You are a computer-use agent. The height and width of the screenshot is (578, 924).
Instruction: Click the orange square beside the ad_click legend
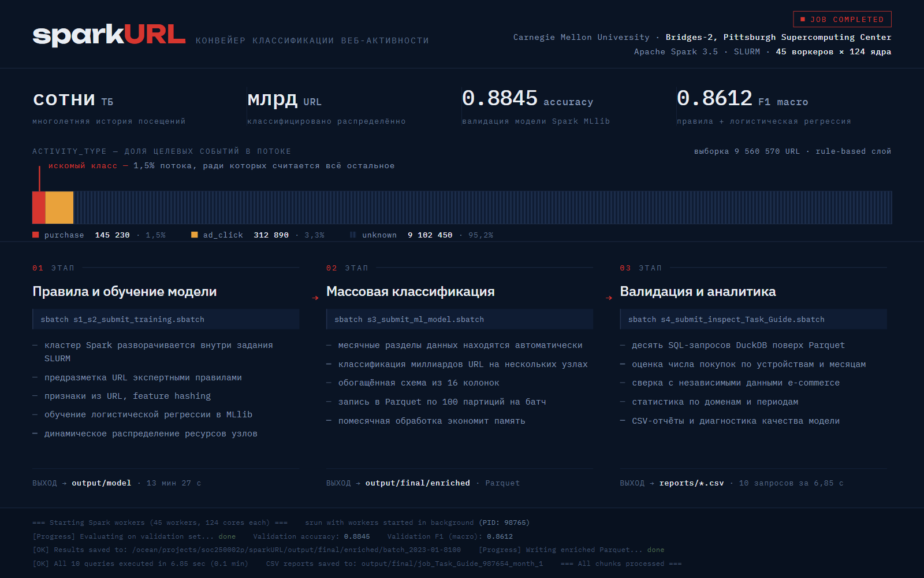(x=195, y=235)
